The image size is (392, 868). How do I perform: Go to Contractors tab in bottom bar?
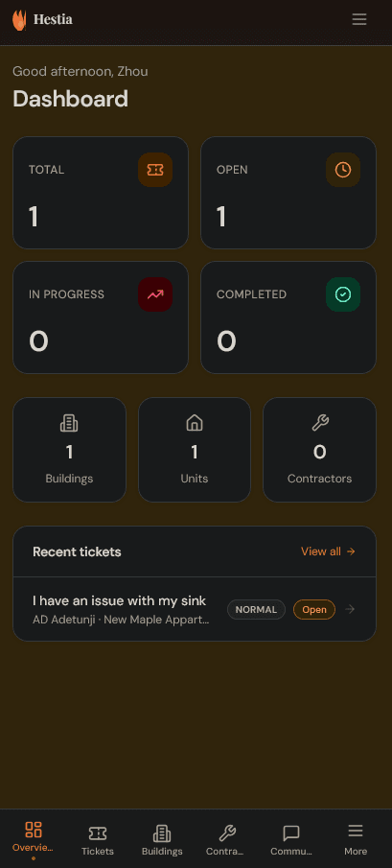point(225,839)
